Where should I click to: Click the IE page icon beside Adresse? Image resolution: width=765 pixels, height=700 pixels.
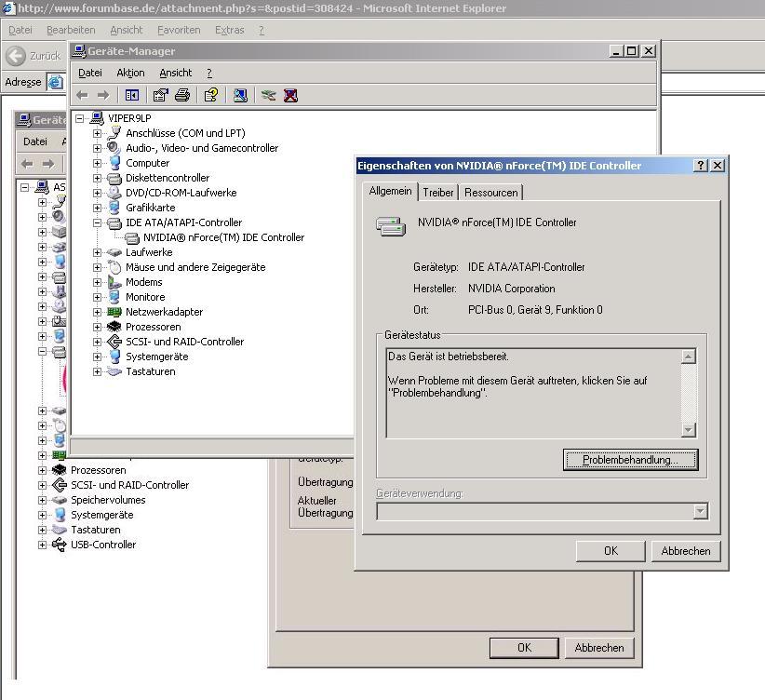[x=55, y=82]
